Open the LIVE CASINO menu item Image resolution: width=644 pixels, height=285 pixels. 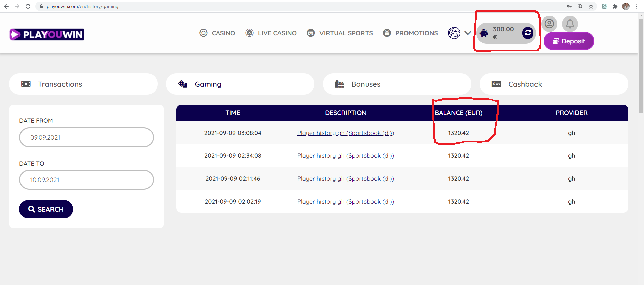[x=277, y=33]
